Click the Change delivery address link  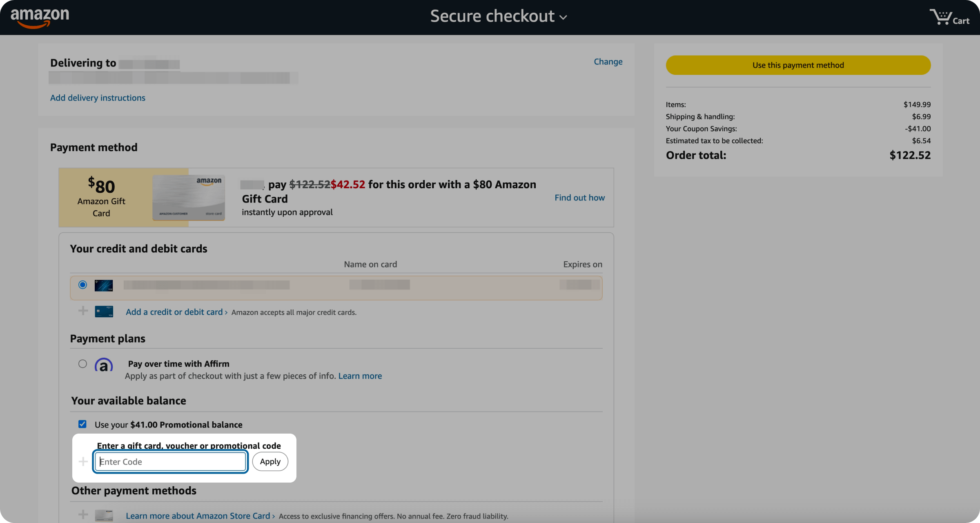608,62
